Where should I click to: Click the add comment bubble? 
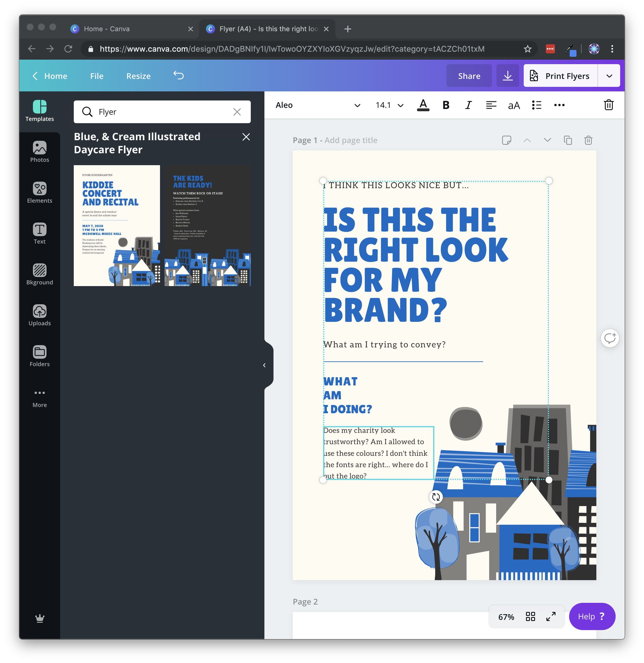point(610,338)
